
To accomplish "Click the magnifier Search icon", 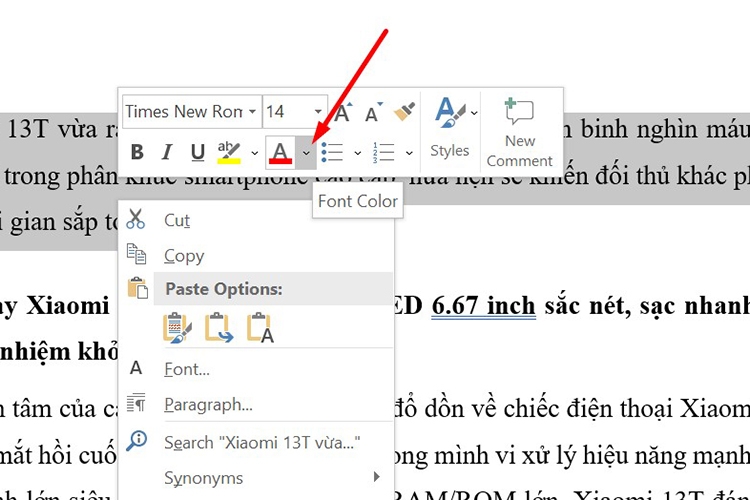I will pyautogui.click(x=136, y=440).
